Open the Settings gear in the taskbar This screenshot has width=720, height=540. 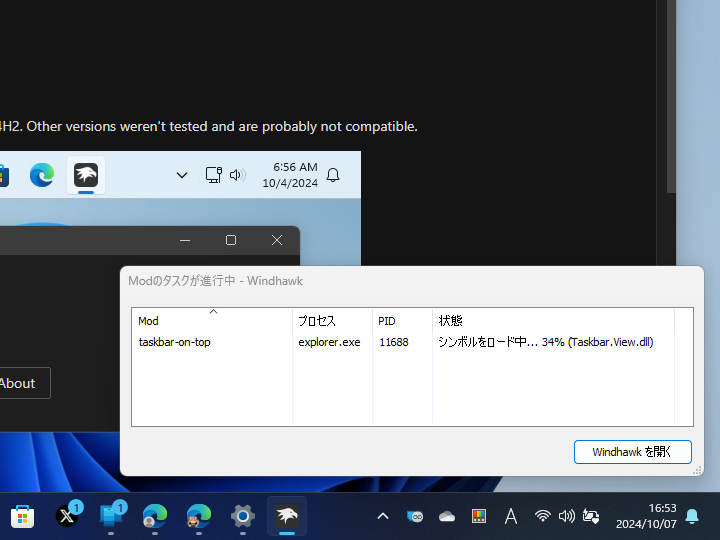(x=243, y=517)
